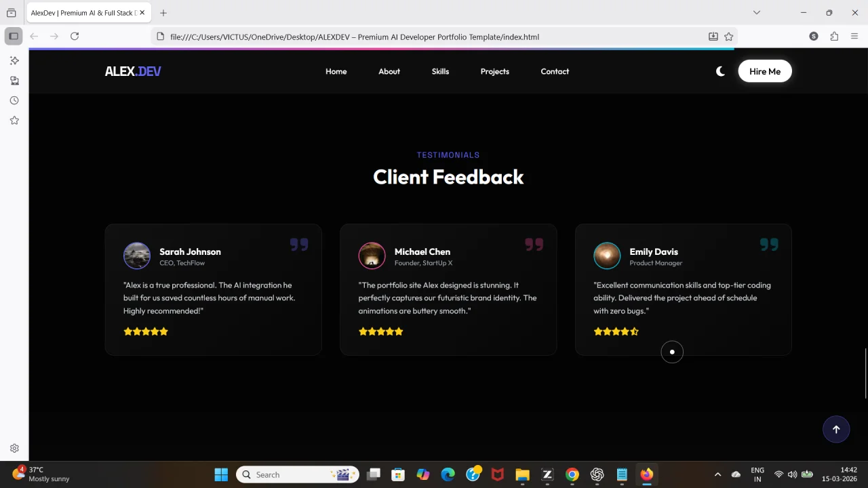Open sidebar settings gear icon
Viewport: 868px width, 488px height.
14,448
